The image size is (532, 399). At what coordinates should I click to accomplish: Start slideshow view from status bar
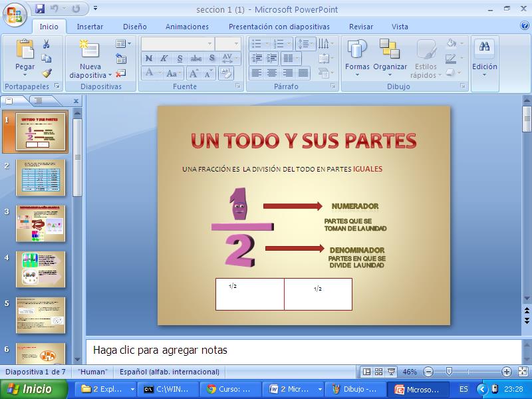[x=391, y=372]
